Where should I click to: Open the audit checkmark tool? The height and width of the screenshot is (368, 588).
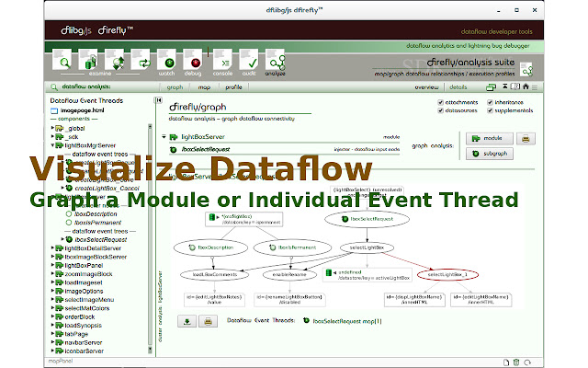click(249, 60)
